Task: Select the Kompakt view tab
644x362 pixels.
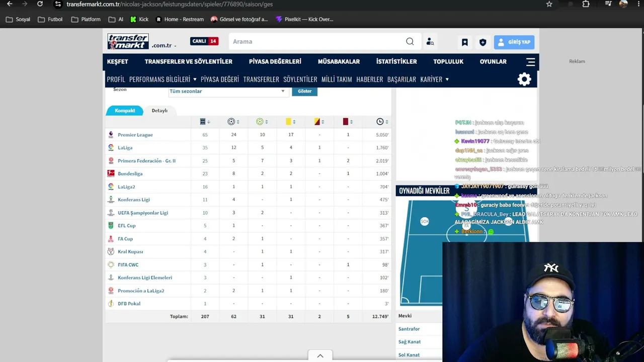Action: tap(125, 111)
